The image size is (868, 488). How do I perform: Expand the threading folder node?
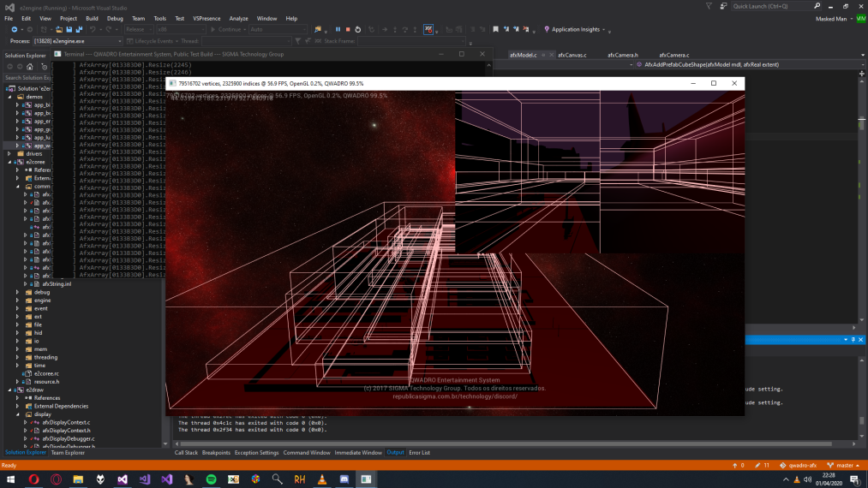(17, 357)
